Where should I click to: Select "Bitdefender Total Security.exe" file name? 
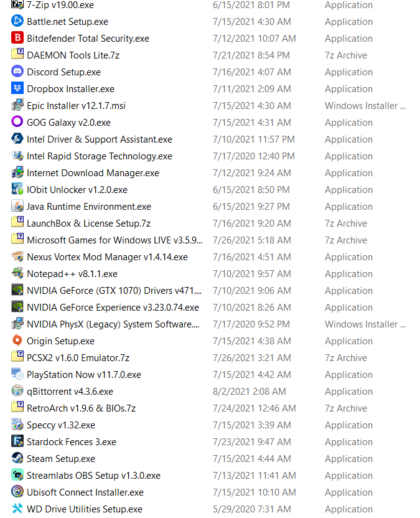coord(88,39)
